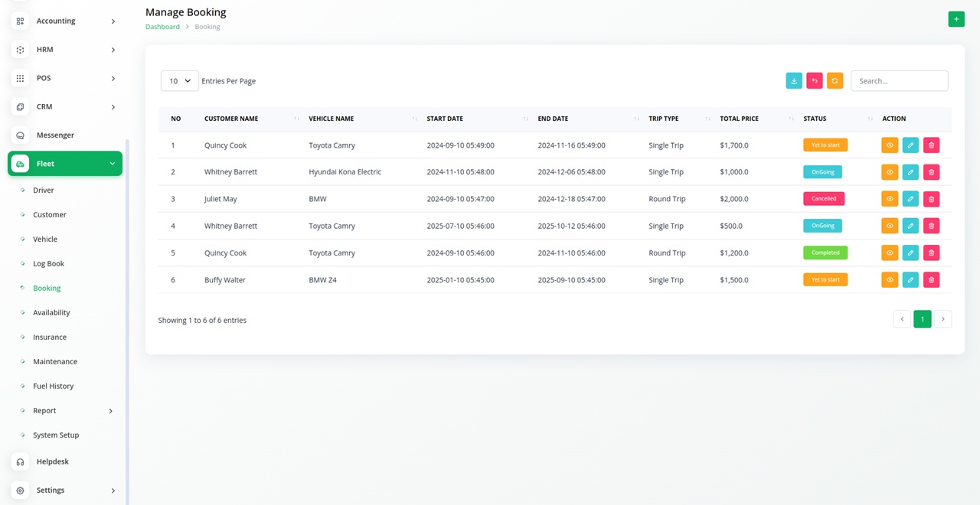
Task: Expand the HRM menu chevron
Action: click(113, 50)
